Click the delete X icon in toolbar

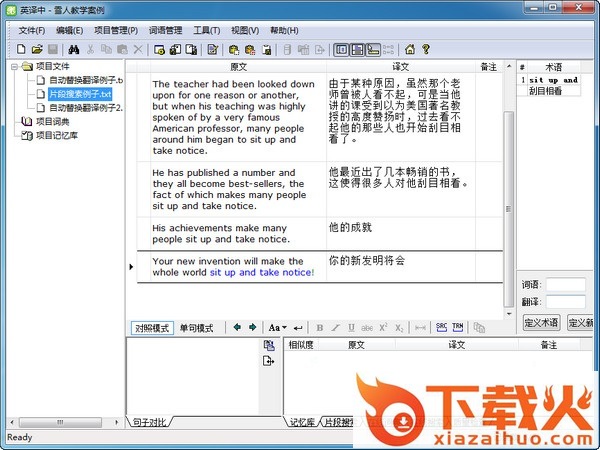click(x=138, y=49)
